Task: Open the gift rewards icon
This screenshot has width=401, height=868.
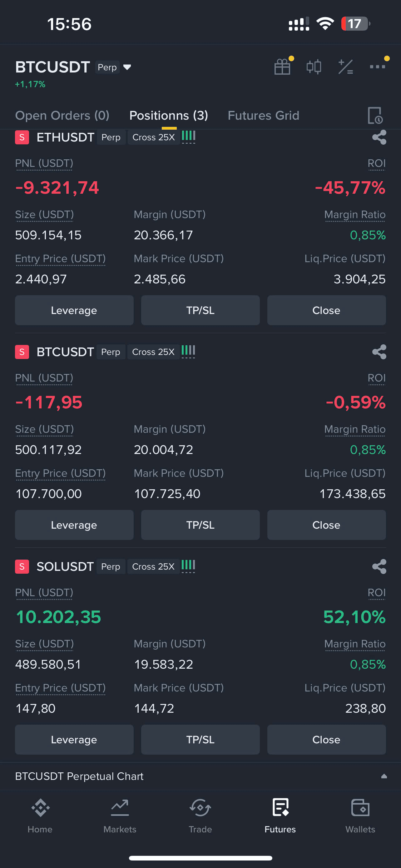Action: 282,66
